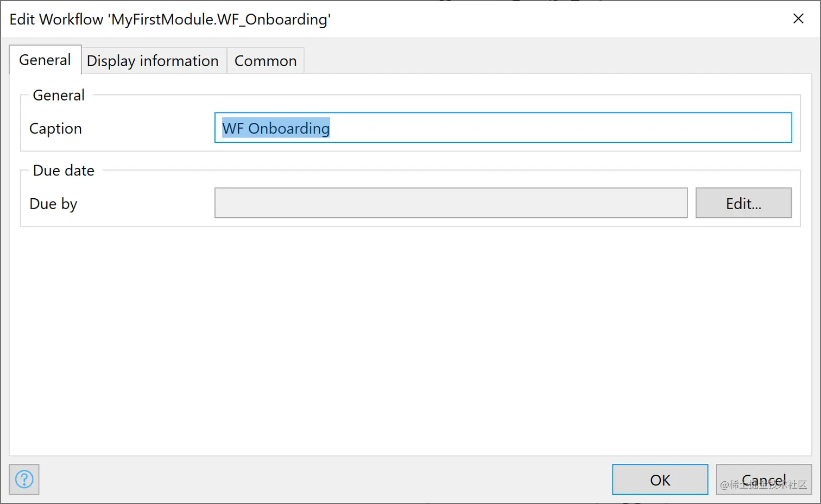This screenshot has height=504, width=821.
Task: Click the highlighted WF Onboarding caption text
Action: coord(276,128)
